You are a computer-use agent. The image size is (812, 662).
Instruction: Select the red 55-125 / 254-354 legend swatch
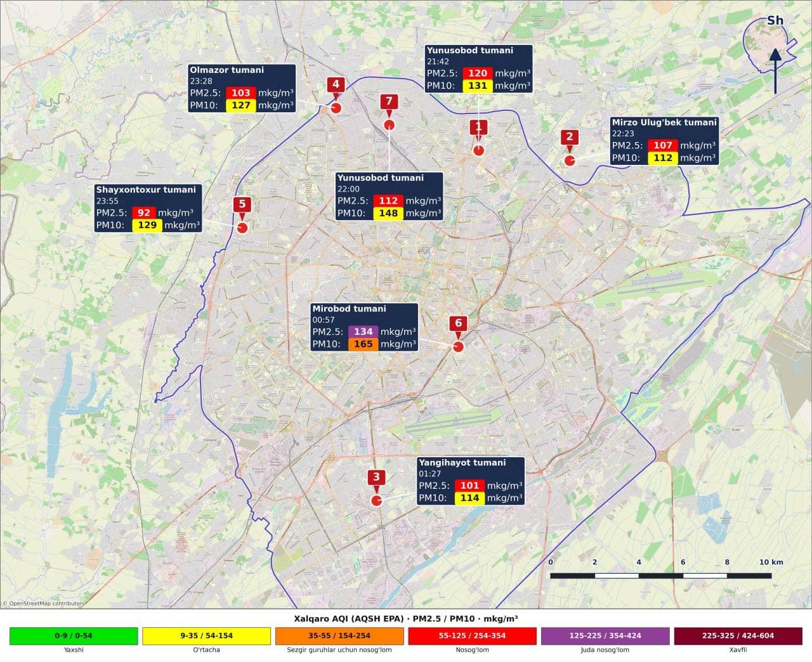click(472, 636)
